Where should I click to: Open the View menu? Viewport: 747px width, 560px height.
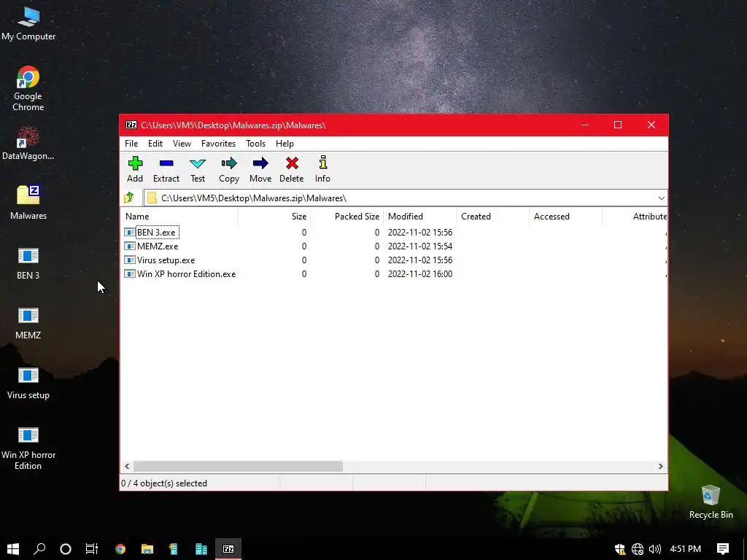click(x=182, y=144)
